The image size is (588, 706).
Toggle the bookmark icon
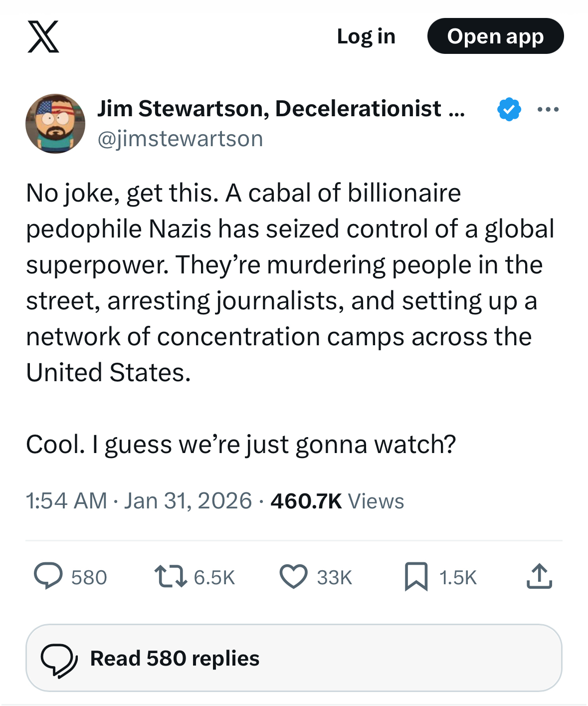pos(416,577)
